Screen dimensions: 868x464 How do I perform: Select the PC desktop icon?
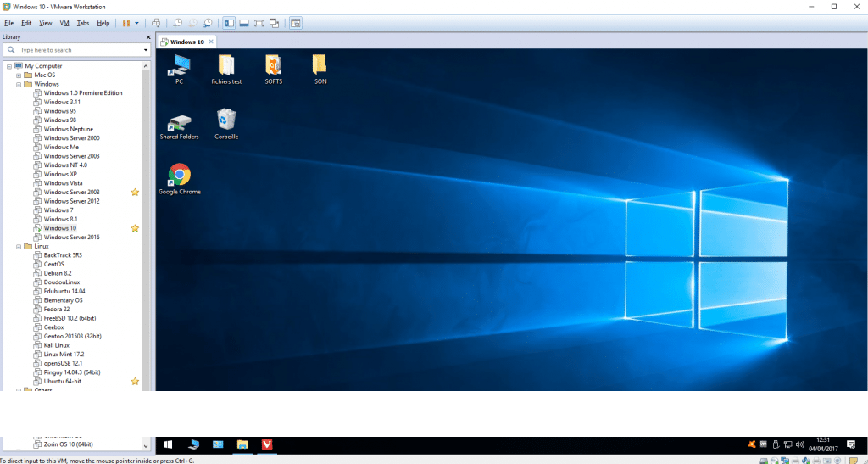(180, 70)
